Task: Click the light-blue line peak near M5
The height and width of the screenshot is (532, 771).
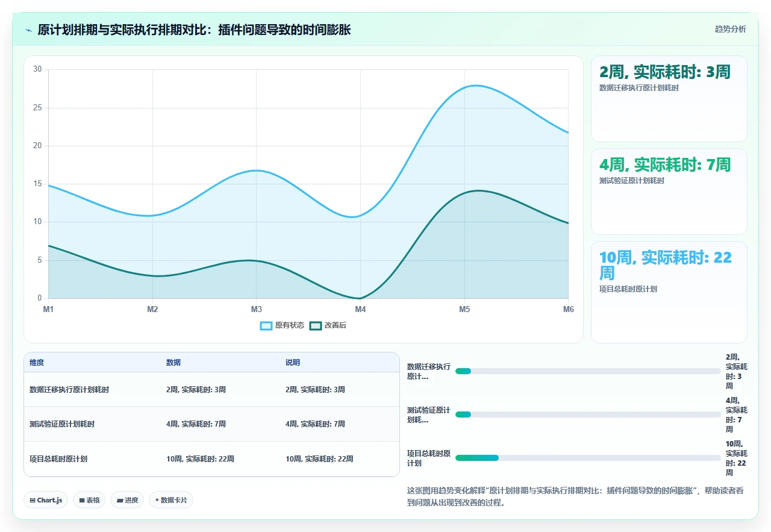Action: coord(476,86)
